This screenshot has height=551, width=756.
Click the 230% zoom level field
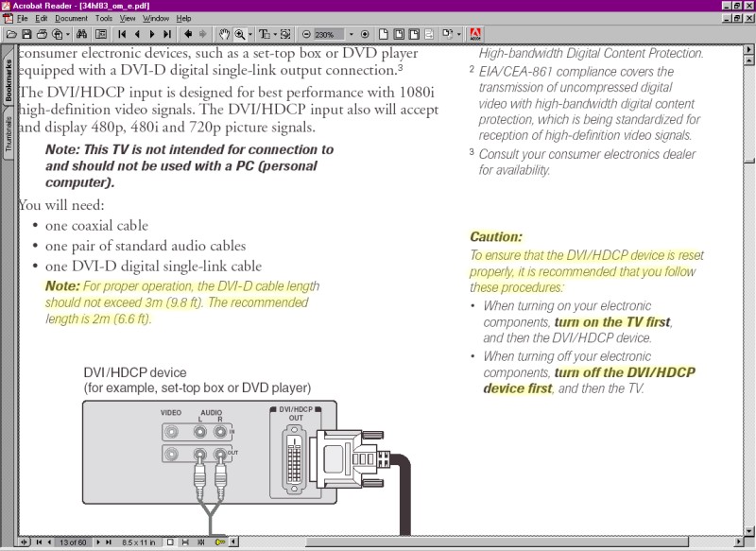329,34
